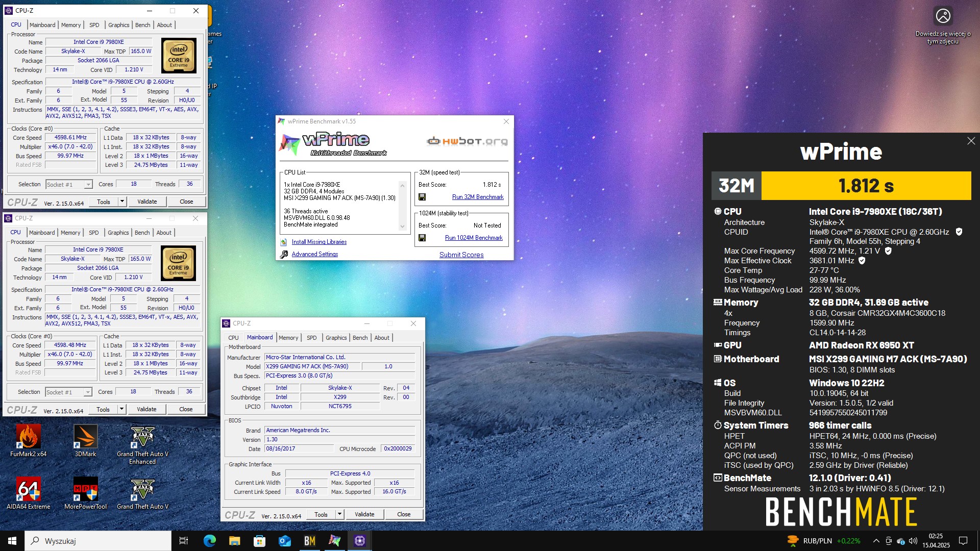Click shield icon beside Max Effective Clock value
Screen dimensions: 980x551
[x=862, y=261]
